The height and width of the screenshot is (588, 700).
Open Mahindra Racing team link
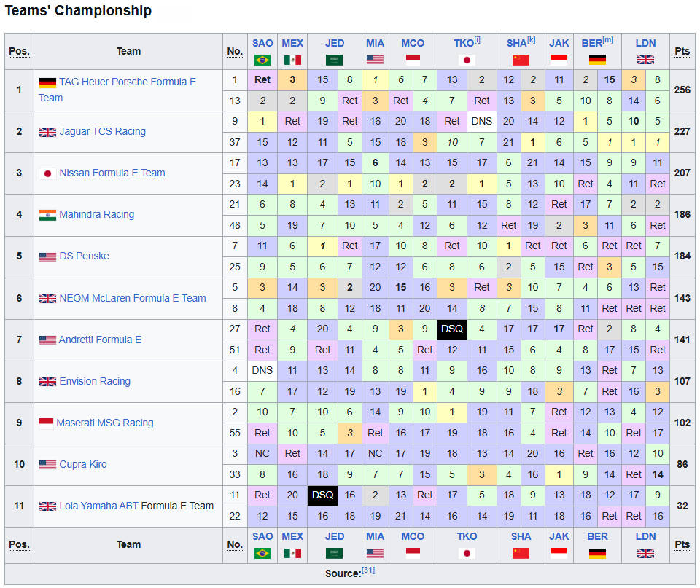96,214
